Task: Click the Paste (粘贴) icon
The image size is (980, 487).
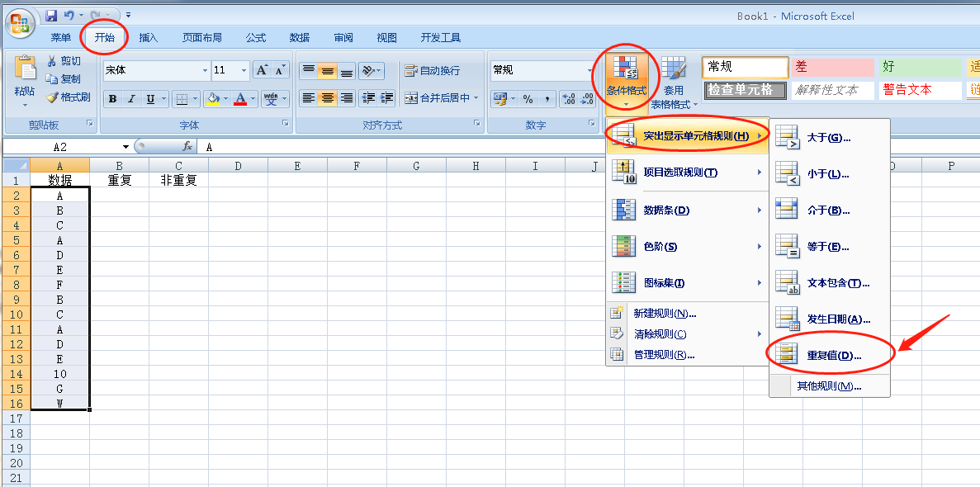Action: (25, 69)
